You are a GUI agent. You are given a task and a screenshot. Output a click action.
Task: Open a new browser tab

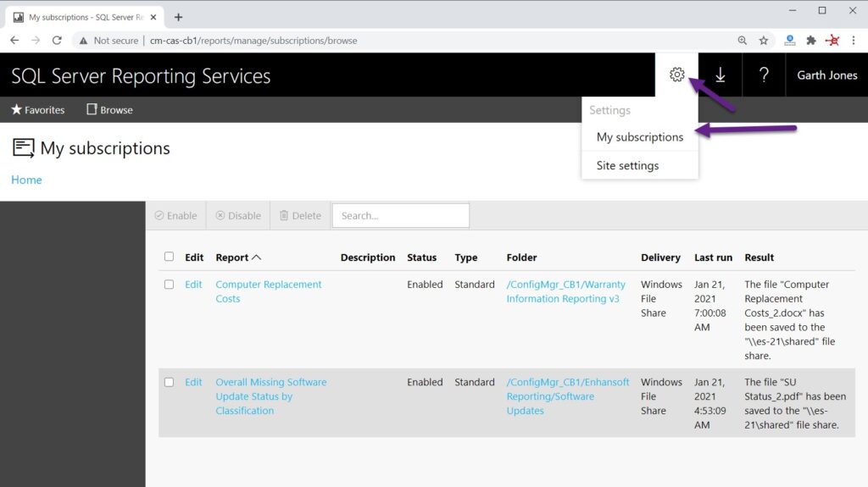[178, 17]
